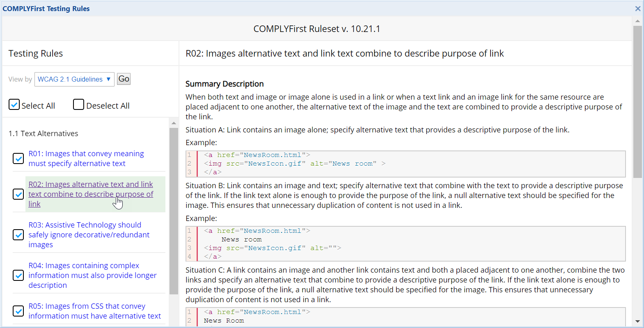Tick the Select All checkbox
Screen dimensions: 644x328
coord(14,105)
